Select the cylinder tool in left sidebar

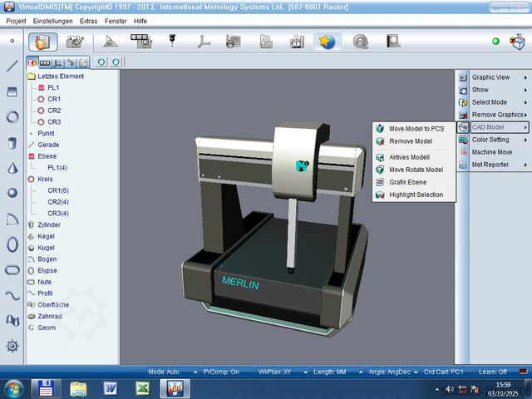tap(12, 143)
